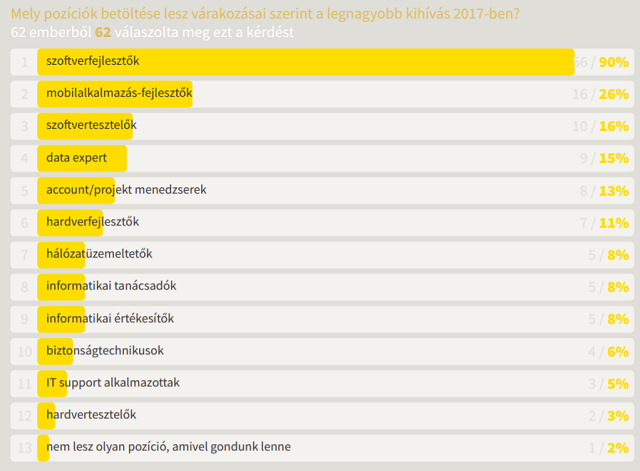
Task: Click 'nem lesz olyan pozíció' row
Action: 322,448
